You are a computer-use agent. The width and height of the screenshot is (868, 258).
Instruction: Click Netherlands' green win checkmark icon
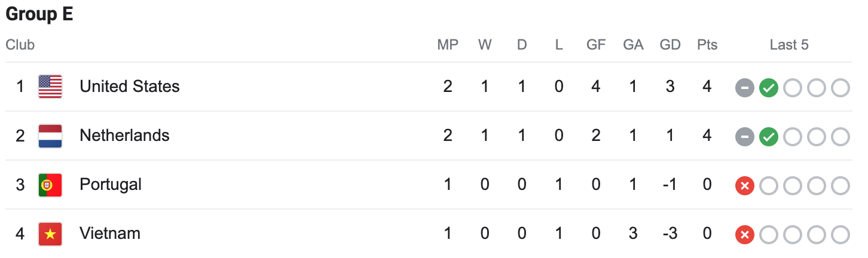coord(768,137)
